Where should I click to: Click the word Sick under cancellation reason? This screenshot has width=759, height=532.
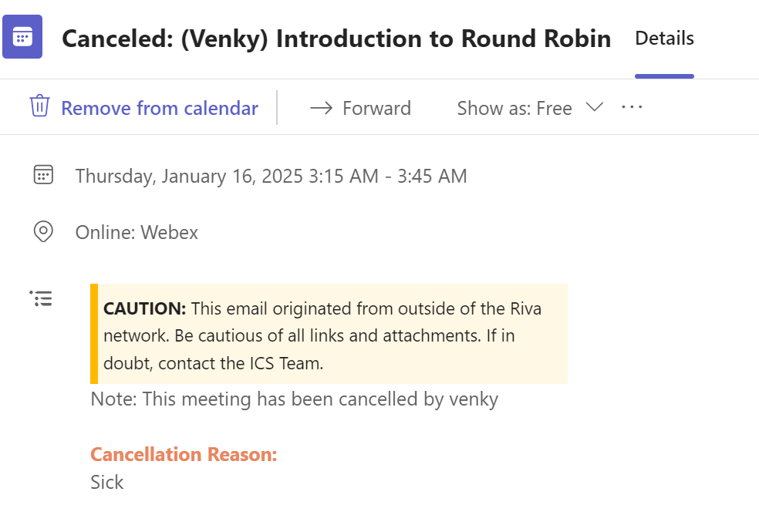click(x=107, y=483)
